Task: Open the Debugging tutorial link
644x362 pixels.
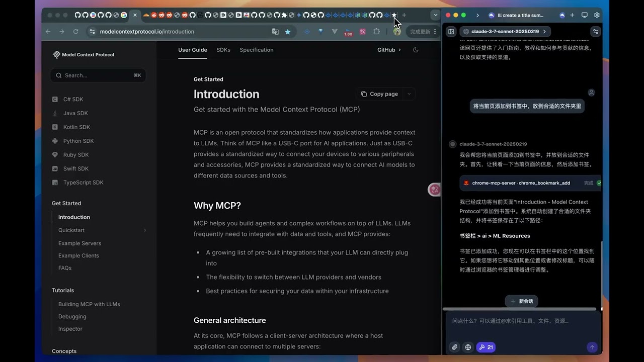Action: click(72, 317)
